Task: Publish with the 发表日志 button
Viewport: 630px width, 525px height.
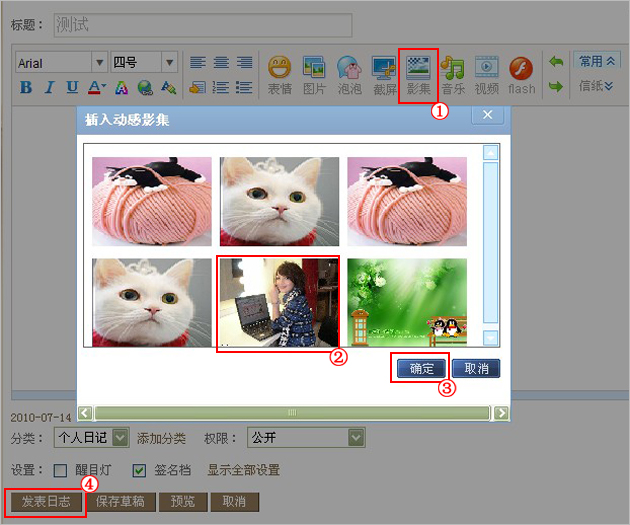Action: tap(46, 501)
